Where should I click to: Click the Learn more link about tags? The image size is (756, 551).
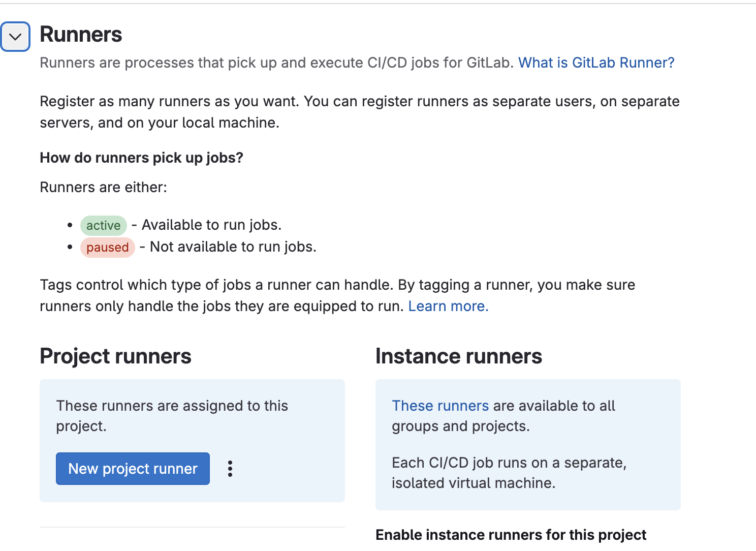[448, 306]
